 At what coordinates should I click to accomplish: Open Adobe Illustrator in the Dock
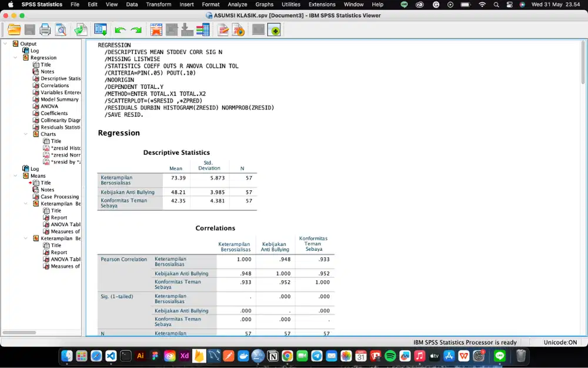click(141, 356)
